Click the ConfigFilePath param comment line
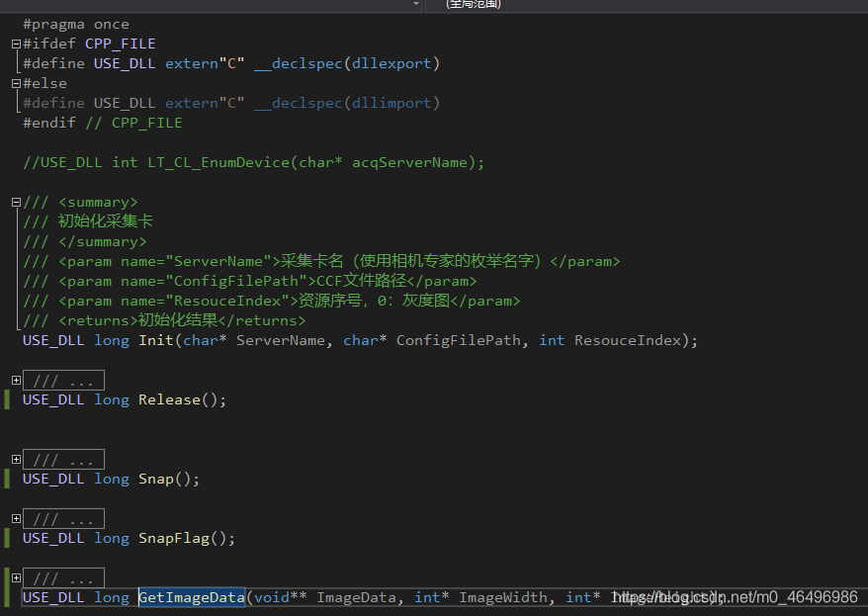 point(250,281)
